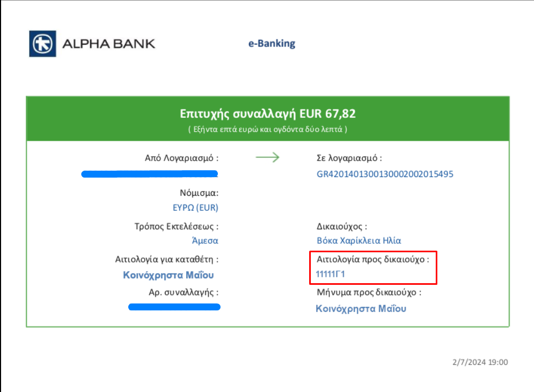The height and width of the screenshot is (392, 534).
Task: Click 'Κοινόχρηστα Μαΐου' under depositor reason
Action: [x=169, y=275]
